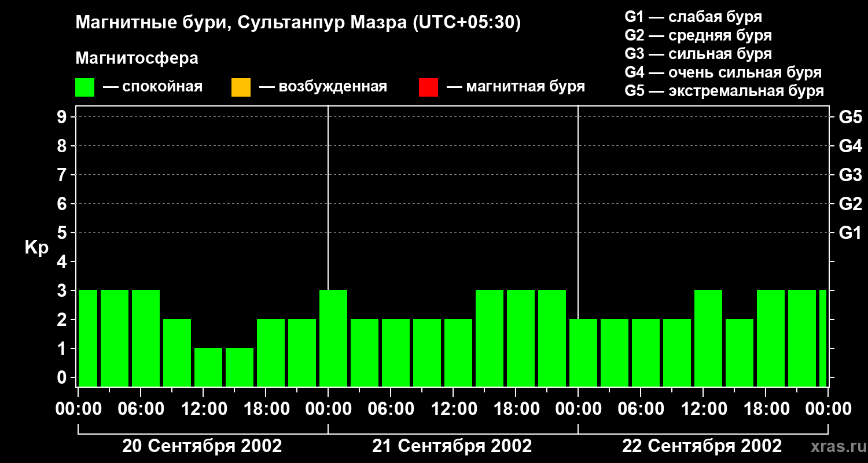The image size is (868, 463).
Task: Click the '— спокойная' legend label
Action: point(153,87)
